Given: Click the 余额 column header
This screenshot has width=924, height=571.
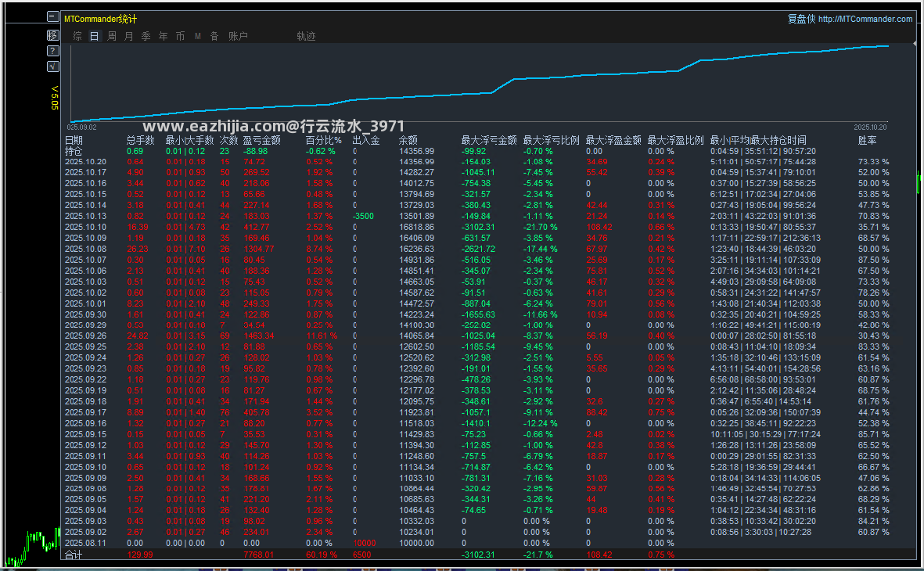Looking at the screenshot, I should [x=408, y=140].
